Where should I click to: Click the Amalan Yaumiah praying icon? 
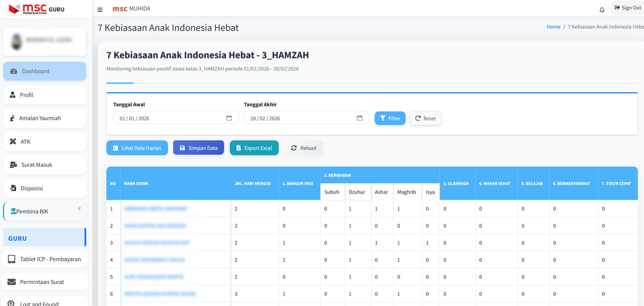(12, 118)
